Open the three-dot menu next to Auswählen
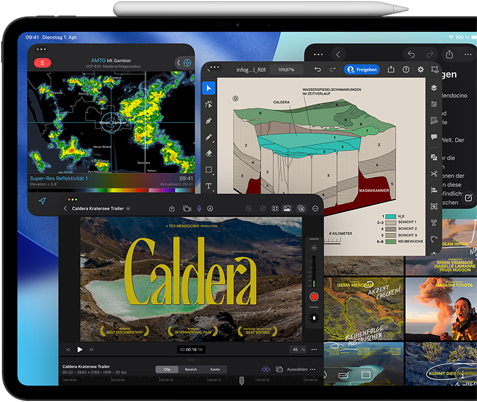Image resolution: width=477 pixels, height=402 pixels. click(312, 369)
